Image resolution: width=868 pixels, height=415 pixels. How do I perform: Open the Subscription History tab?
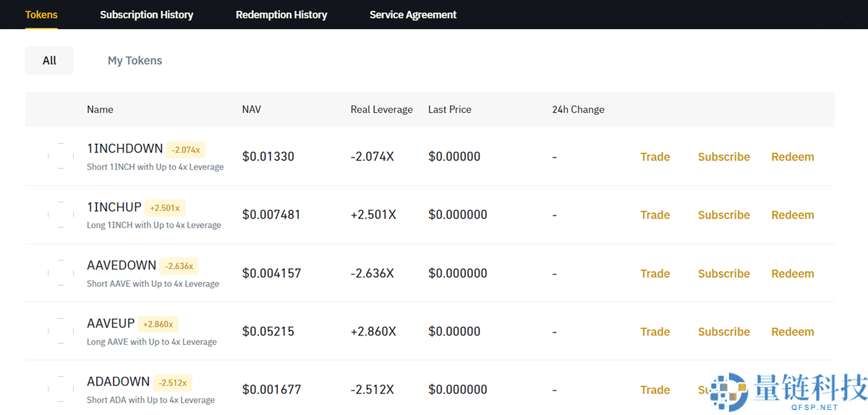pyautogui.click(x=146, y=14)
